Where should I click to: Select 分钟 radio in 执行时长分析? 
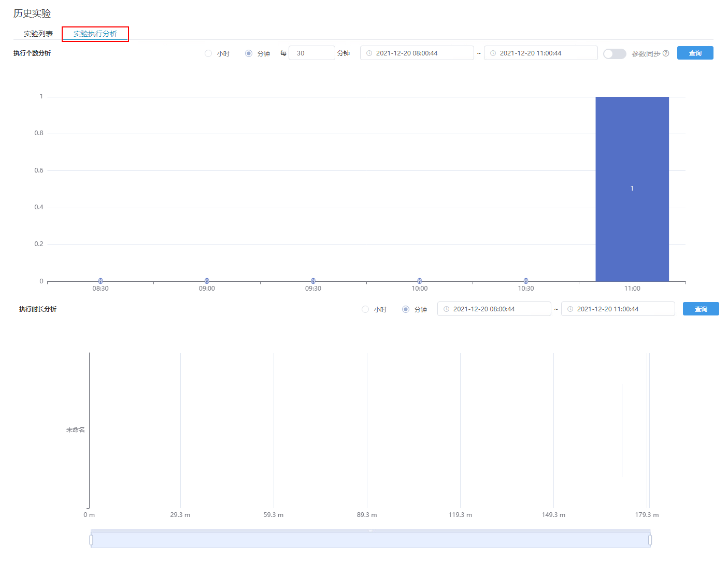406,309
